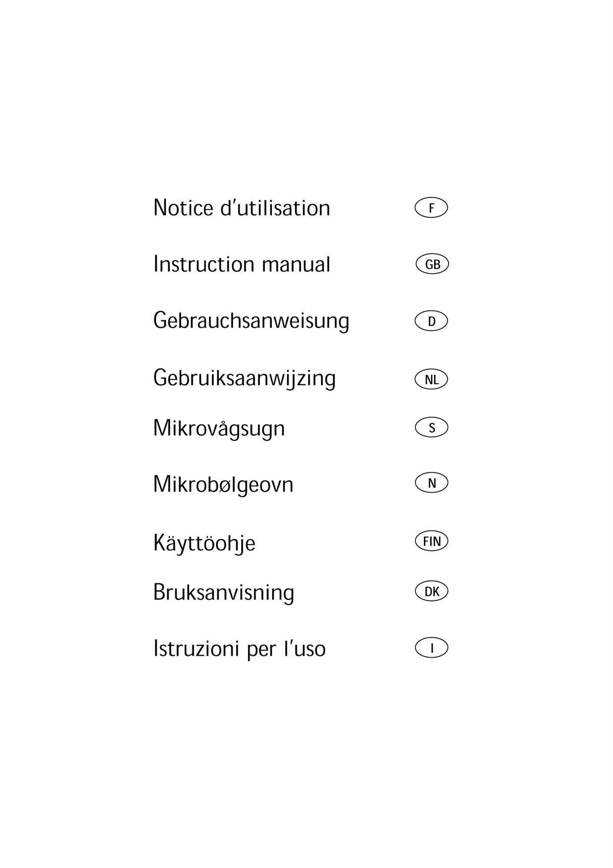This screenshot has width=613, height=868.
Task: Click the "Bruksanvisning" title text
Action: [224, 593]
